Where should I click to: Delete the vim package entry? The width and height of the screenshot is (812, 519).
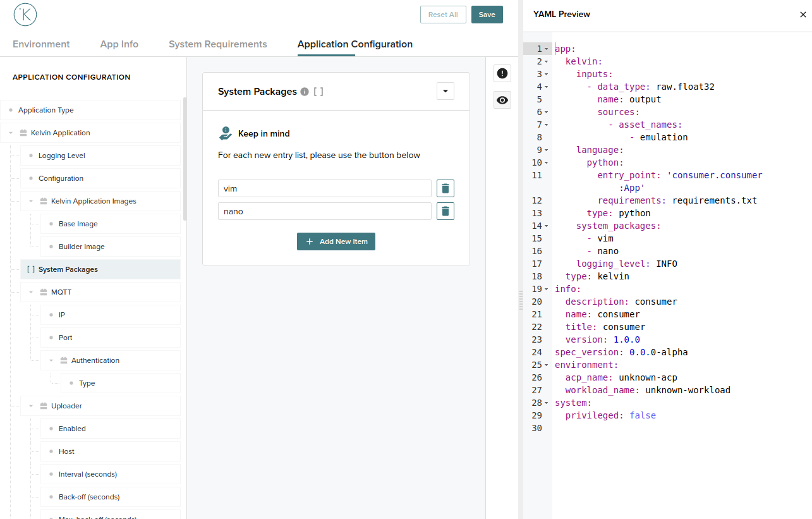point(445,188)
